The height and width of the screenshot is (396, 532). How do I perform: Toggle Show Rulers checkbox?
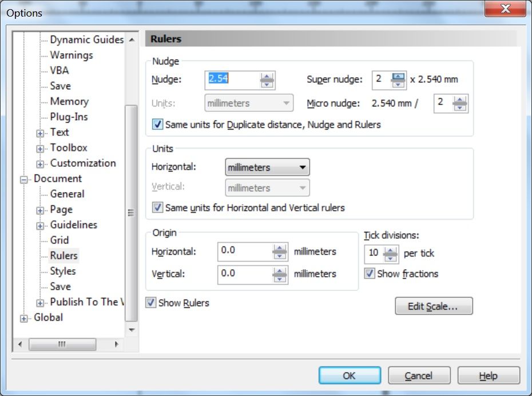(x=150, y=302)
